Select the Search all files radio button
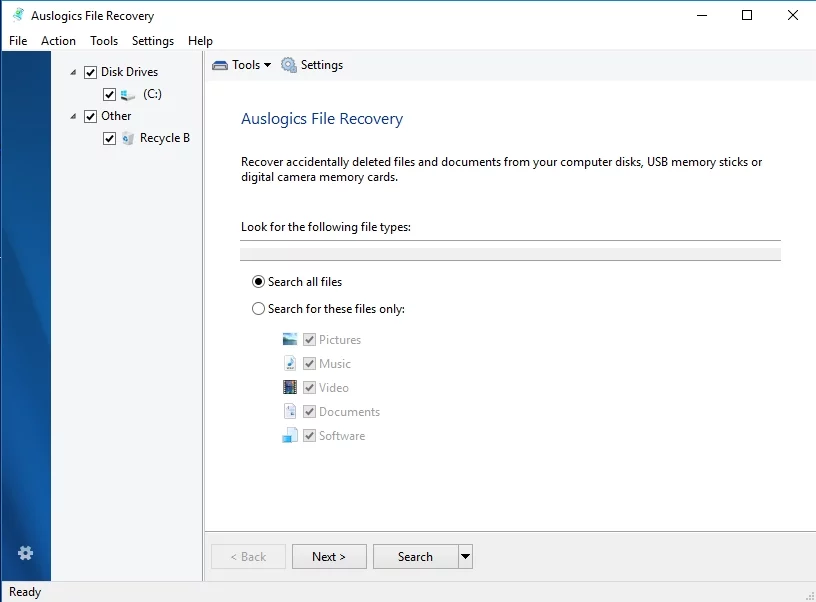Screen dimensions: 816x602 [x=258, y=281]
